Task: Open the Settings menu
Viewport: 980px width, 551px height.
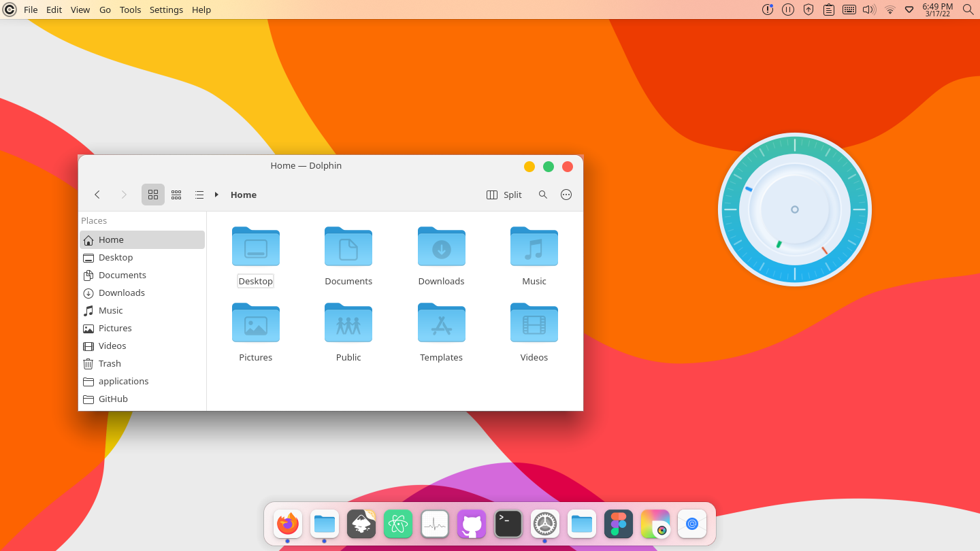Action: pyautogui.click(x=166, y=10)
